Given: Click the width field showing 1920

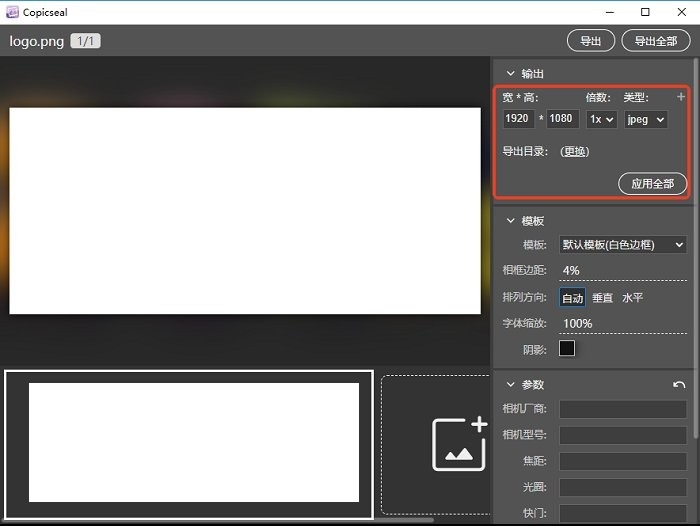Looking at the screenshot, I should click(518, 119).
